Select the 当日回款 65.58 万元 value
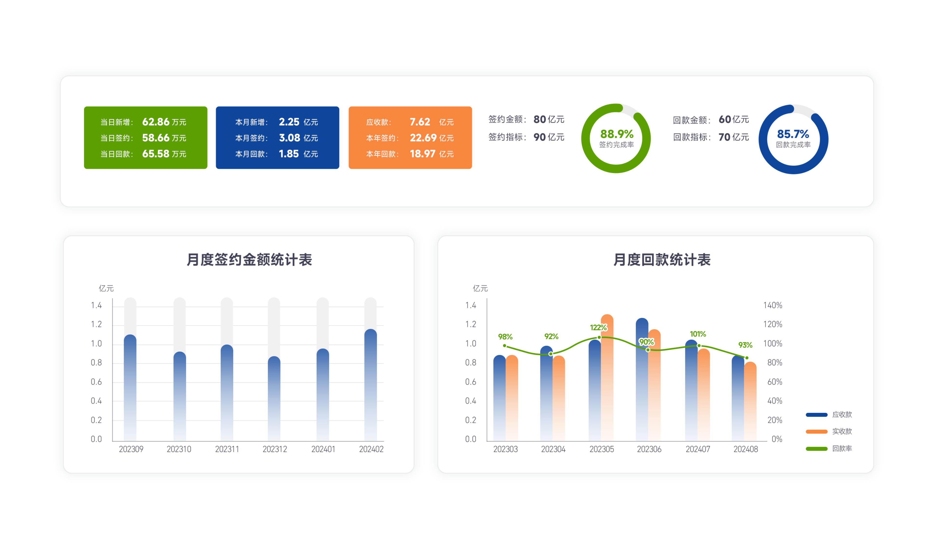This screenshot has height=560, width=935. tap(164, 154)
